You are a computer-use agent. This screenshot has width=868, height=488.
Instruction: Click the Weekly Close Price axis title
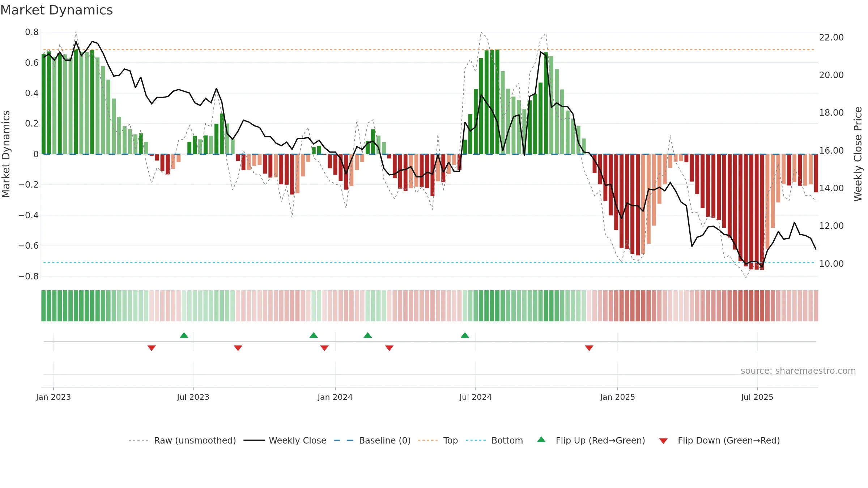(858, 154)
